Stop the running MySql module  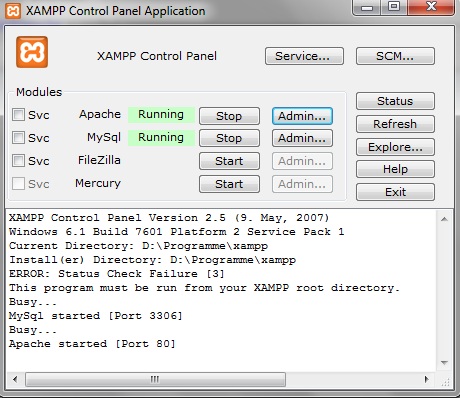(229, 138)
